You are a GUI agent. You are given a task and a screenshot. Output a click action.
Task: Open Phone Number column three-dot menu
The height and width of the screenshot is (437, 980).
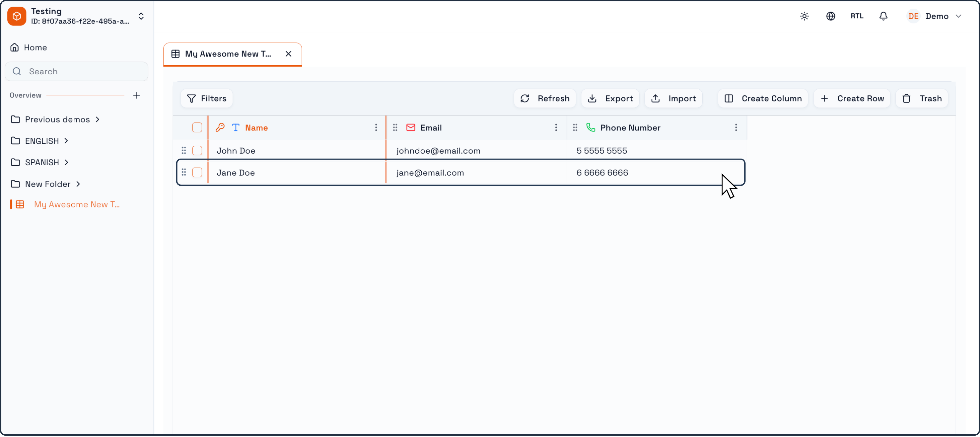coord(736,128)
